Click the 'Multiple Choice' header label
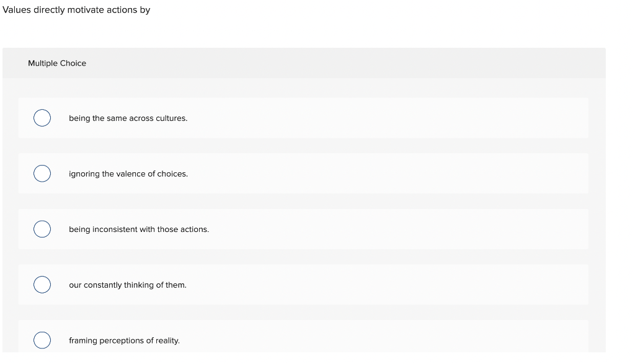The width and height of the screenshot is (635, 364). click(57, 63)
